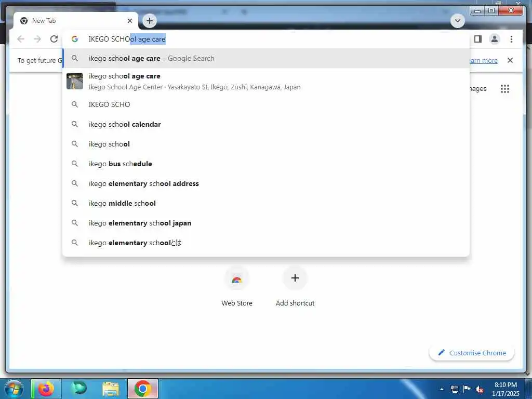The height and width of the screenshot is (399, 532).
Task: Choose 'ikego elementary schoolとは' suggestion
Action: click(x=266, y=243)
